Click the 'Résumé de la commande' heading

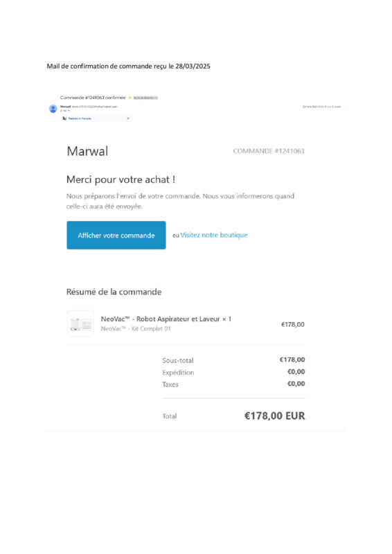(x=114, y=292)
